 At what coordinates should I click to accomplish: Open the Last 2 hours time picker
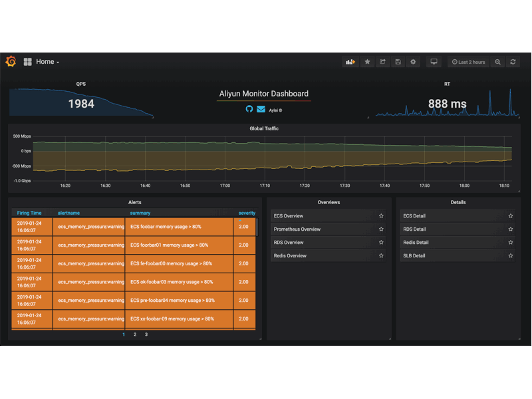[x=468, y=62]
